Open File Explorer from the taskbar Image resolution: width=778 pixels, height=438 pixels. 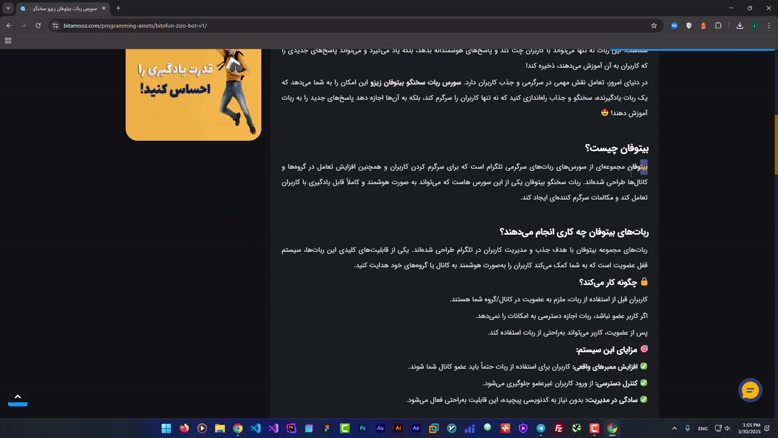point(220,428)
